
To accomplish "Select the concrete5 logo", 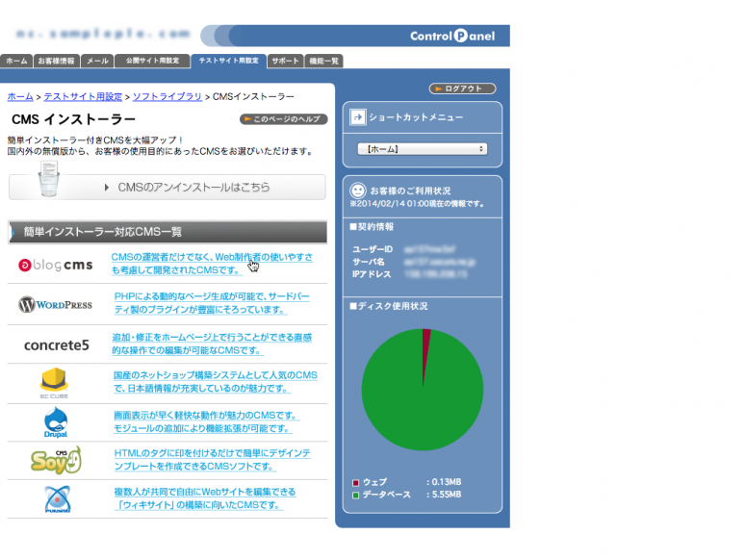I will coord(56,344).
